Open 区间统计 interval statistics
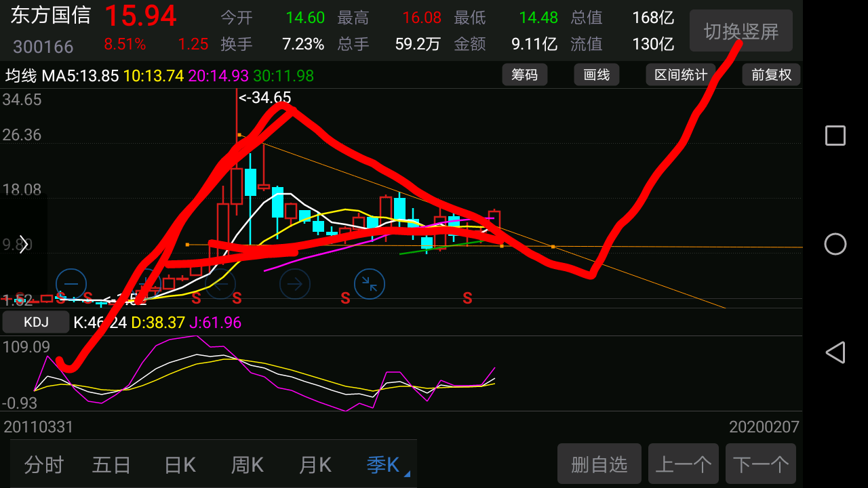Screen dimensions: 868x488 point(680,75)
